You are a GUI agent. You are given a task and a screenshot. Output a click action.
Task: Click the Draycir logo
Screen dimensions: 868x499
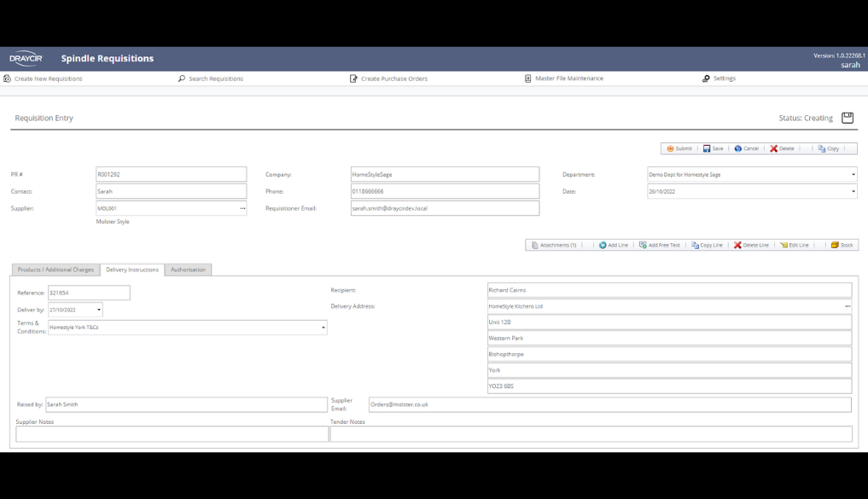point(26,58)
